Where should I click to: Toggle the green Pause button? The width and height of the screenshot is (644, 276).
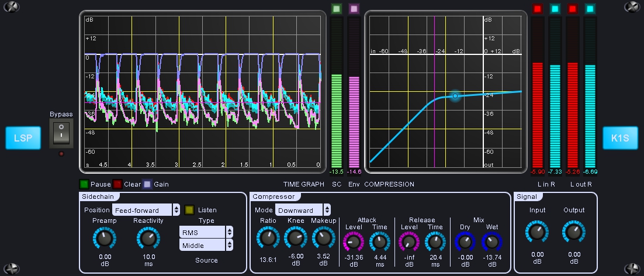tap(84, 184)
